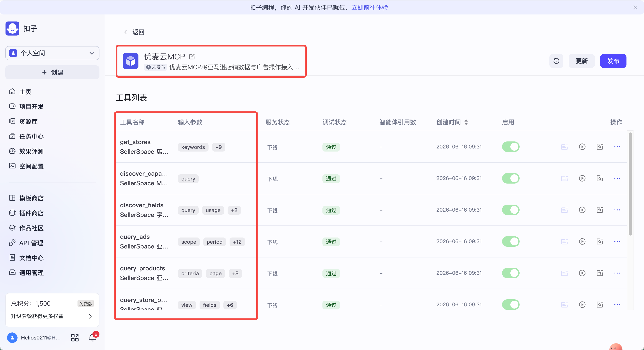Run the discover_fields tool play icon
Viewport: 644px width, 350px height.
582,210
